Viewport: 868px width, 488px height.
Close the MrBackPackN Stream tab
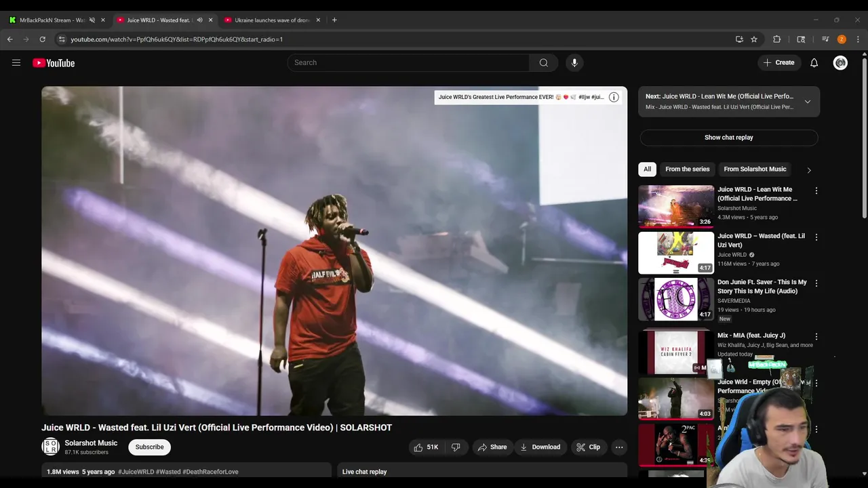click(102, 20)
